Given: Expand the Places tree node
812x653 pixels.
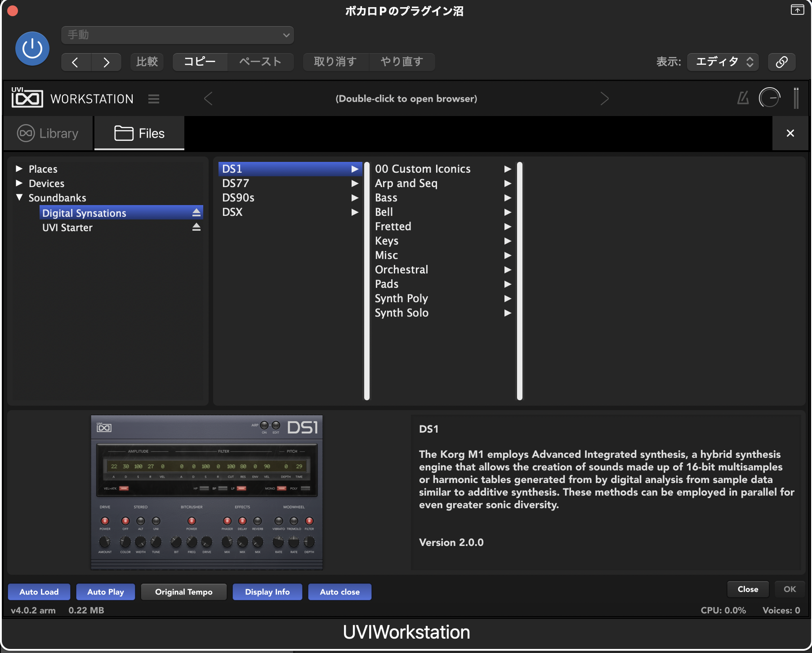Looking at the screenshot, I should 19,169.
